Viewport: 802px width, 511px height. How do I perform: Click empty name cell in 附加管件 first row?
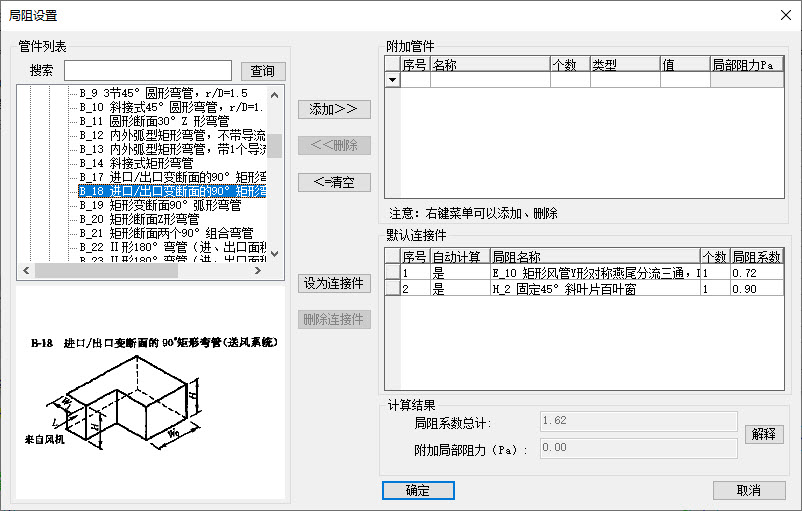click(x=490, y=80)
